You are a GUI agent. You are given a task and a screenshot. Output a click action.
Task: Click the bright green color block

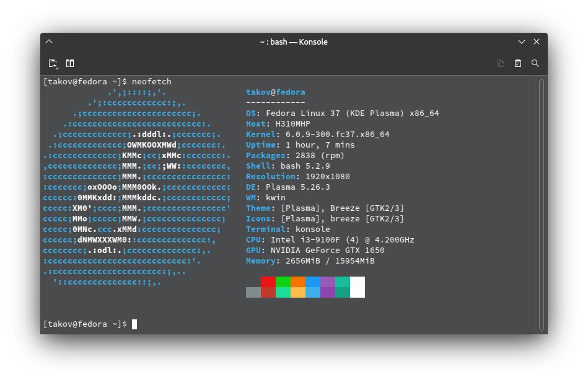(283, 282)
